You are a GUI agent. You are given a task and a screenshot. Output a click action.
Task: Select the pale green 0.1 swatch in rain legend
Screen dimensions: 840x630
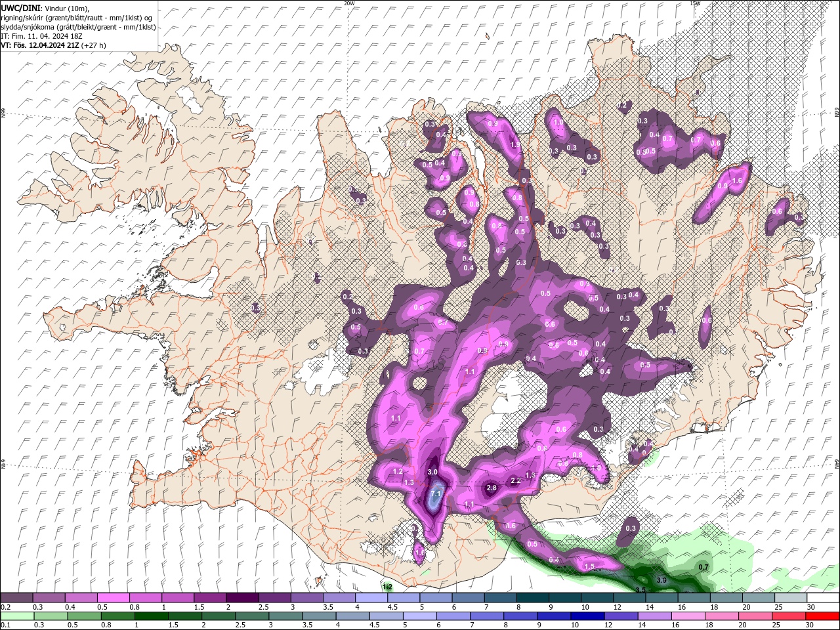tap(16, 616)
